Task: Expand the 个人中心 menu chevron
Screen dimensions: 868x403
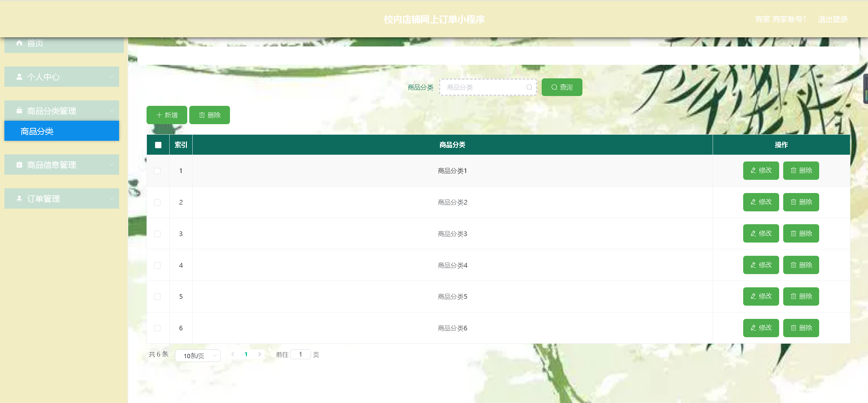Action: coord(112,77)
